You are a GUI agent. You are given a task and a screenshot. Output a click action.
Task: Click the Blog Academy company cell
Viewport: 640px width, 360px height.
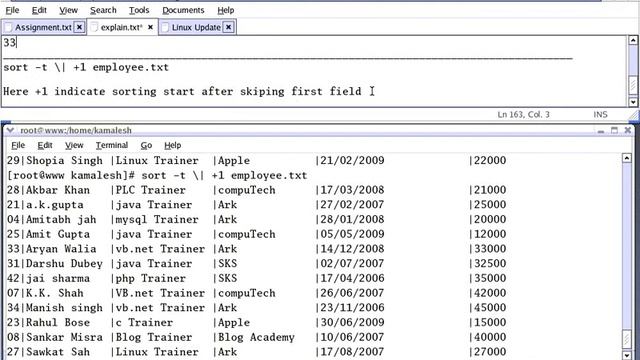click(256, 337)
